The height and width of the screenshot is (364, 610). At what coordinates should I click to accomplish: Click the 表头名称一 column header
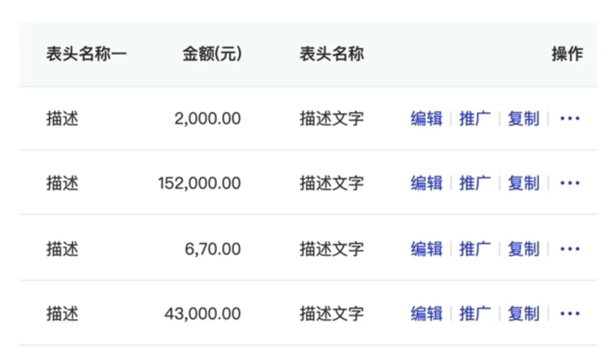pyautogui.click(x=86, y=54)
